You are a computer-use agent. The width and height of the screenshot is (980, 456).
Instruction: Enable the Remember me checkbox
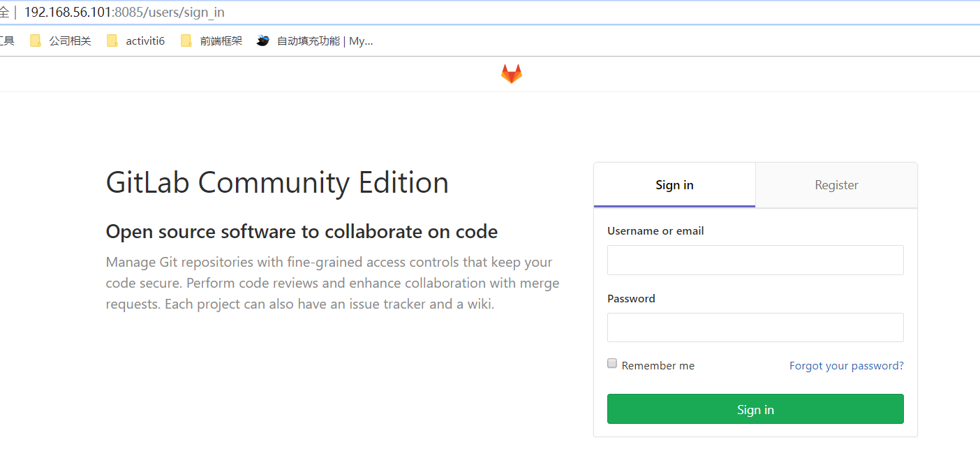pos(612,363)
